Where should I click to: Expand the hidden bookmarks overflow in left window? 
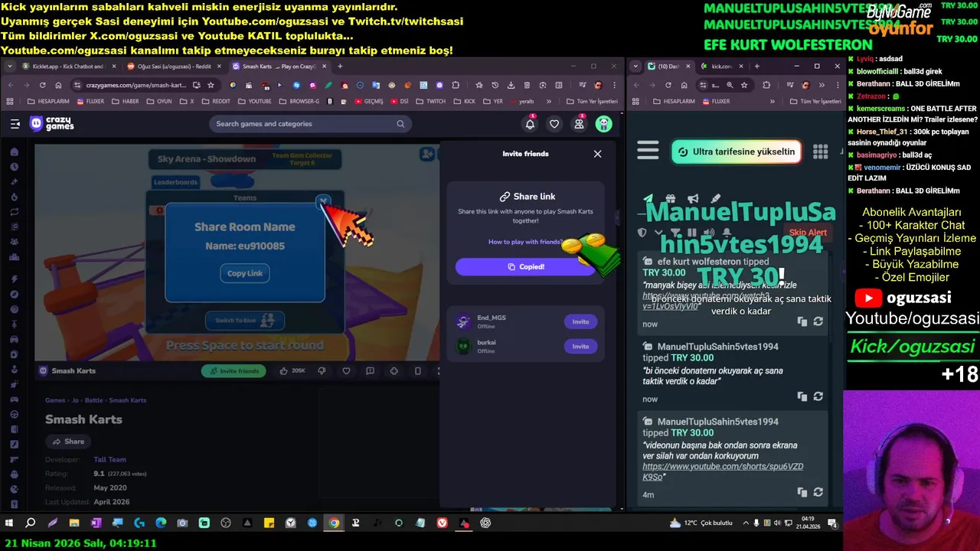tap(549, 101)
